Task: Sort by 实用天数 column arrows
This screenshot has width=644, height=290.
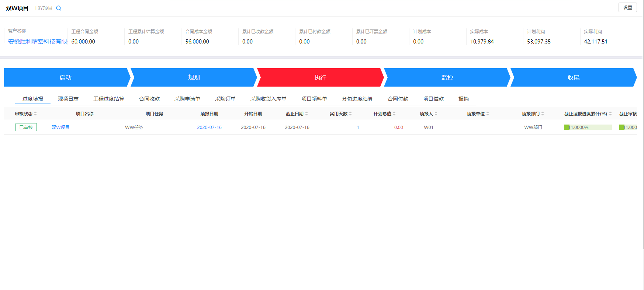Action: point(350,114)
